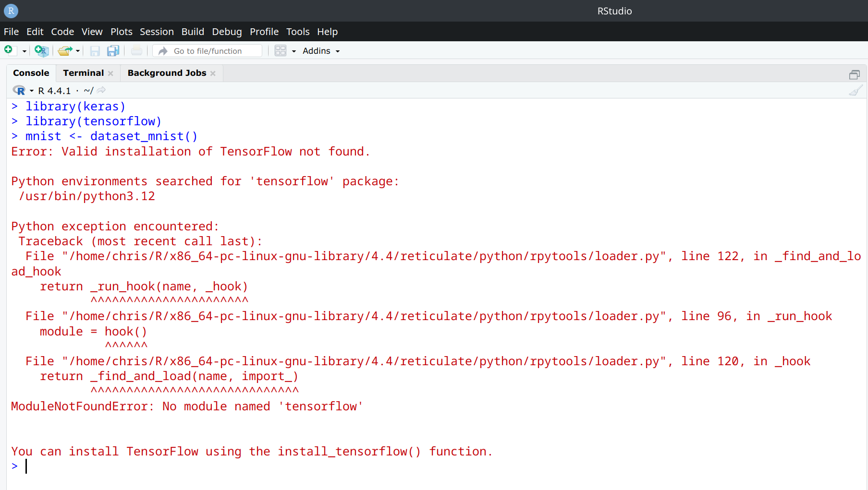Open the Addins dropdown
This screenshot has height=490, width=868.
click(x=321, y=51)
